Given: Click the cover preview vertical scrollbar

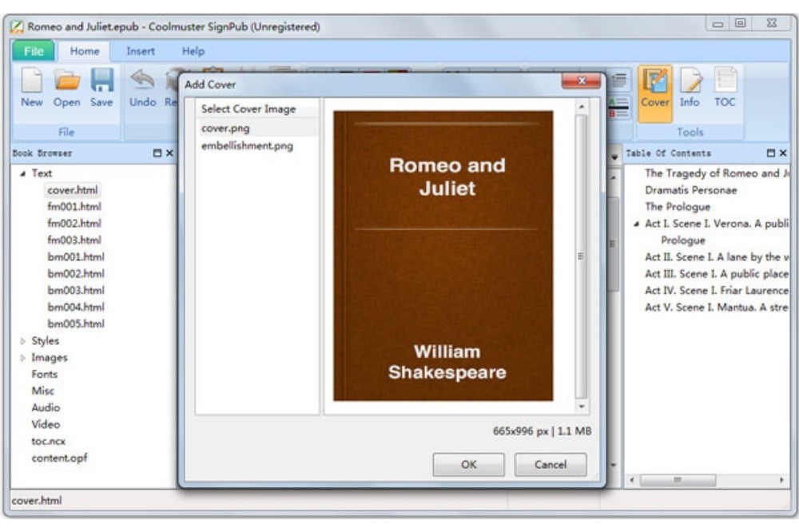Looking at the screenshot, I should (581, 256).
